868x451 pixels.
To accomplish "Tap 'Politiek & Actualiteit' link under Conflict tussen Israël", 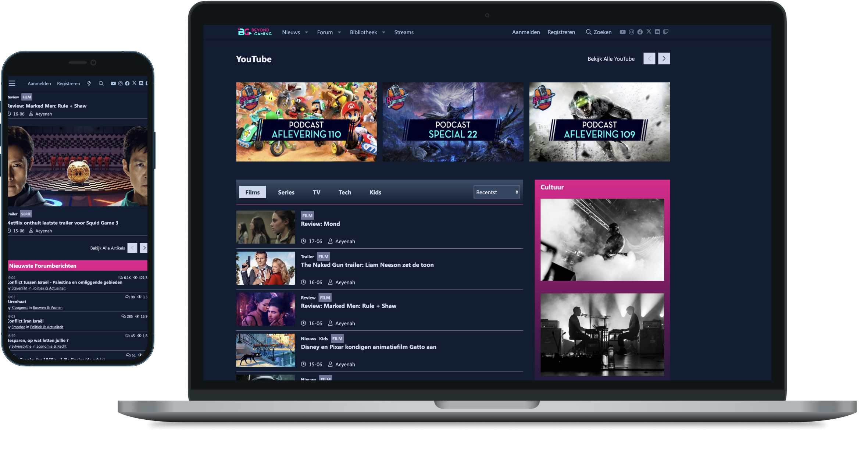I will (x=49, y=288).
